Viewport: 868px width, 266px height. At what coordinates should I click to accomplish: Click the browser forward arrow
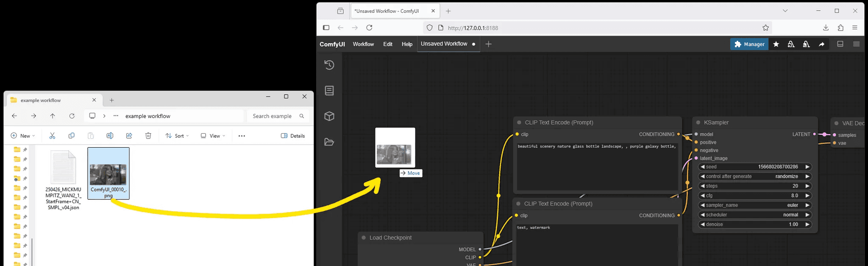(x=355, y=28)
